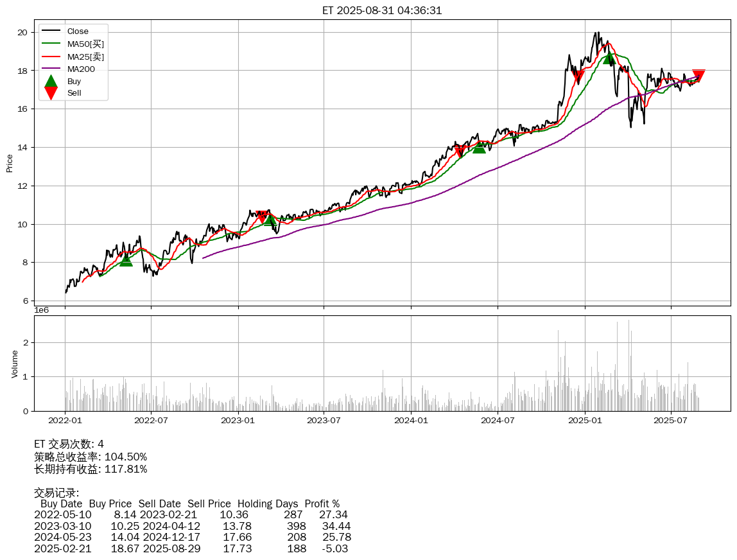The height and width of the screenshot is (560, 737).
Task: Click the red Sell marker near February 2023
Action: 262,216
